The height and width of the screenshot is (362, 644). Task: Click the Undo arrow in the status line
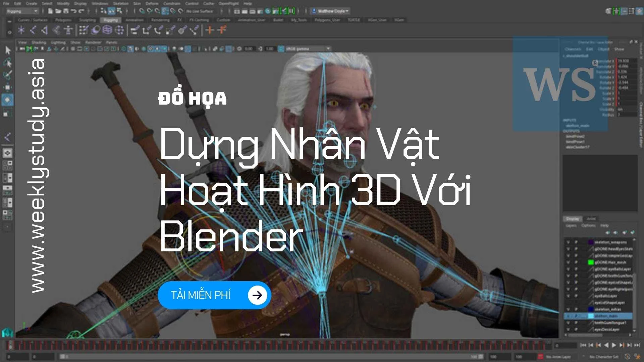73,11
